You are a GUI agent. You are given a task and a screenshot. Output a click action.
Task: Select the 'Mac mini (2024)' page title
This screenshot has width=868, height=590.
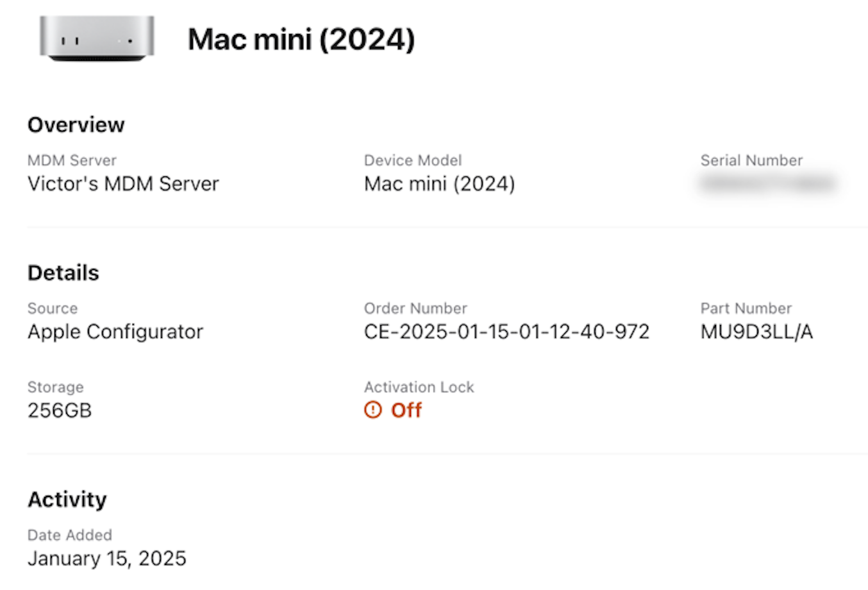[301, 40]
